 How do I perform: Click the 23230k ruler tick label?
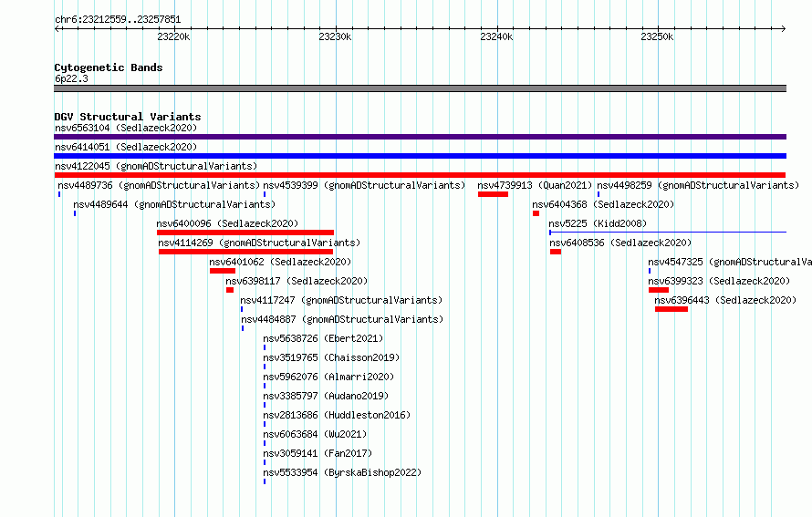point(335,36)
